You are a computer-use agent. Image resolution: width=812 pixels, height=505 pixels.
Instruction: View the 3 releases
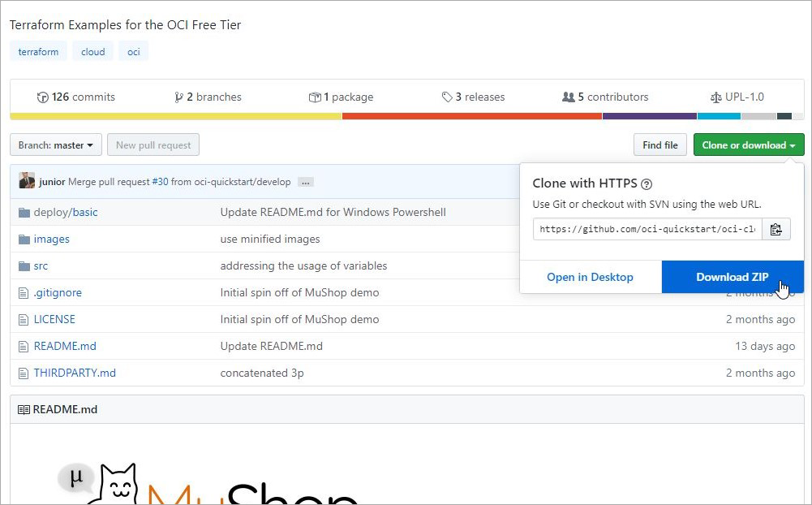click(473, 97)
